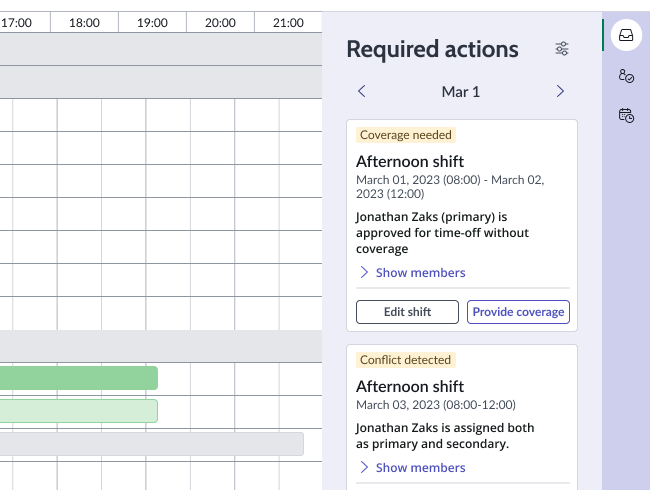Click the 20:00 time column header
650x490 pixels.
coord(221,22)
